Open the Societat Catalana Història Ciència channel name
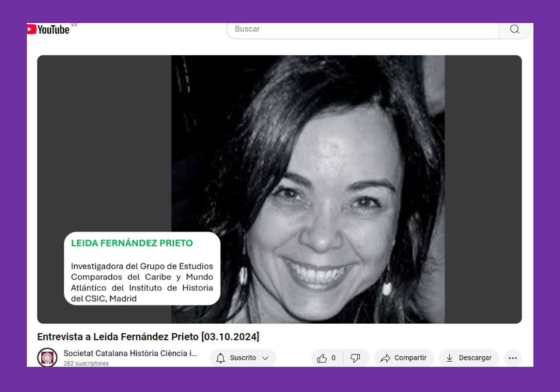 coord(130,354)
